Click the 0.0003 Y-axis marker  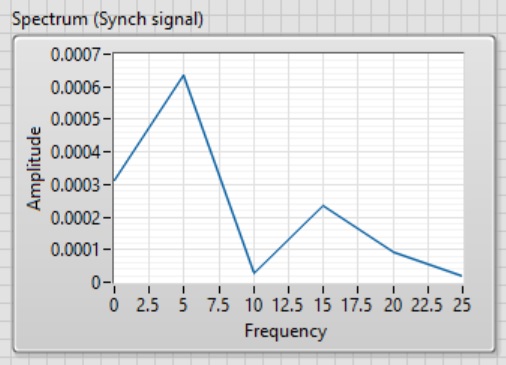click(75, 185)
